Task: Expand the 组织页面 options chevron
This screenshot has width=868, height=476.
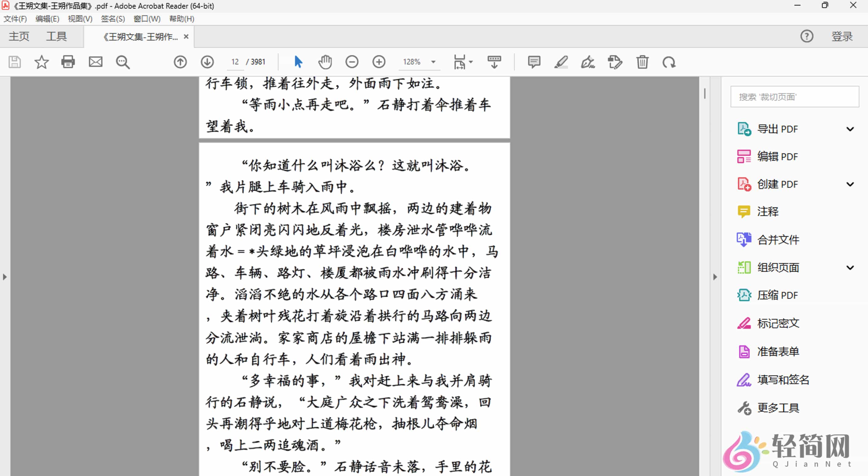Action: tap(851, 267)
